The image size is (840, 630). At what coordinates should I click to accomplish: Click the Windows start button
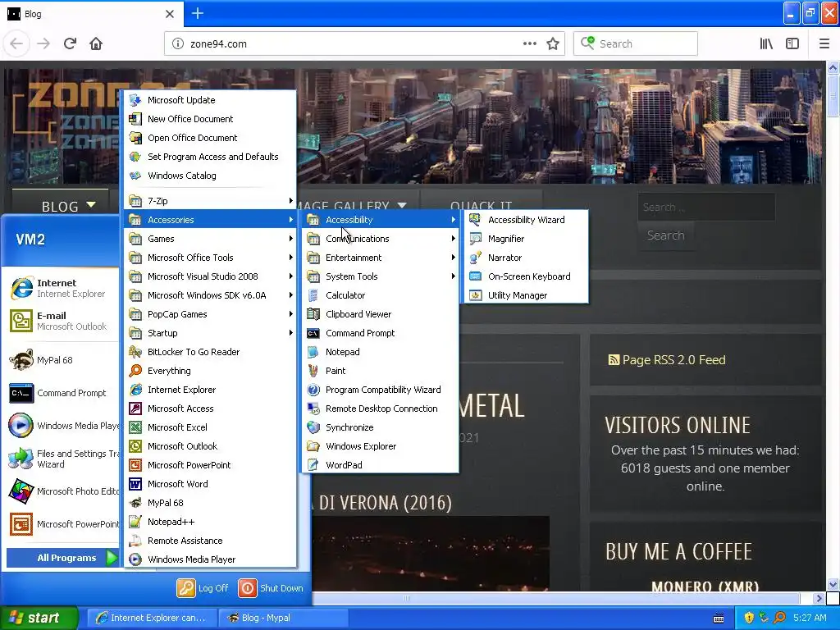(x=39, y=618)
